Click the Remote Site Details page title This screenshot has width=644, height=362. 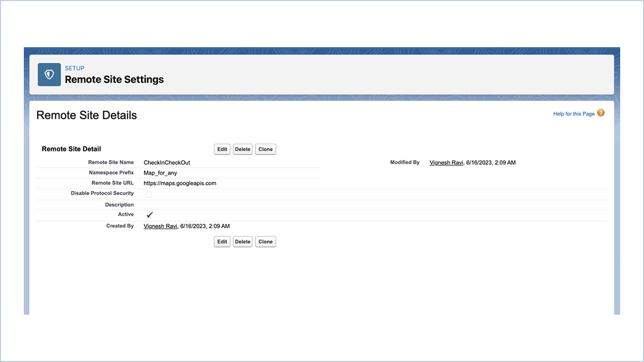tap(87, 115)
